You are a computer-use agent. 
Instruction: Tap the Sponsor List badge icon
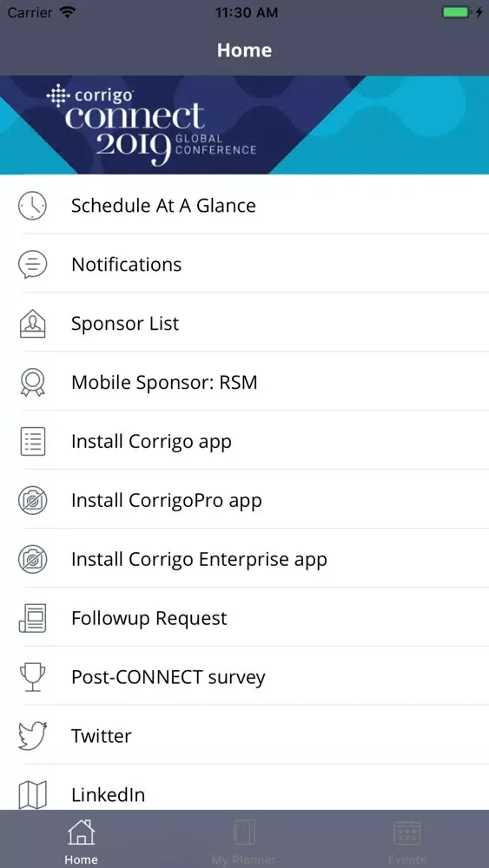(x=32, y=323)
